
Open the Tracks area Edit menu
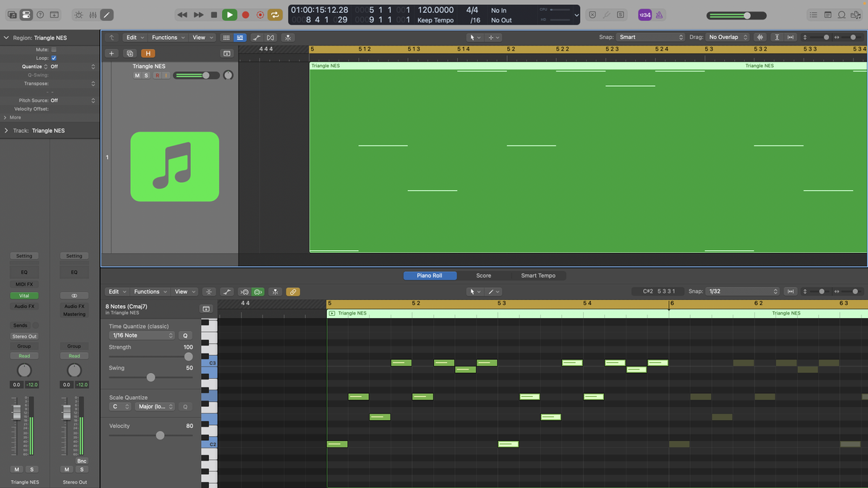tap(134, 38)
